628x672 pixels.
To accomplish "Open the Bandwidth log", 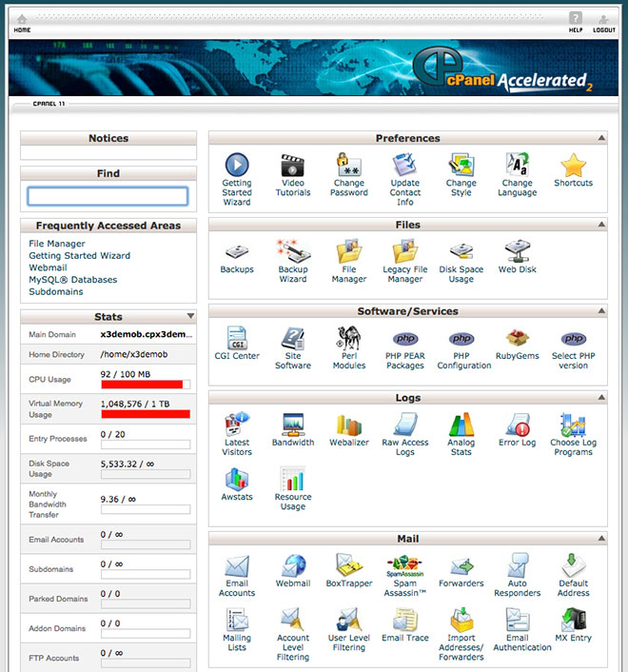I will click(293, 425).
